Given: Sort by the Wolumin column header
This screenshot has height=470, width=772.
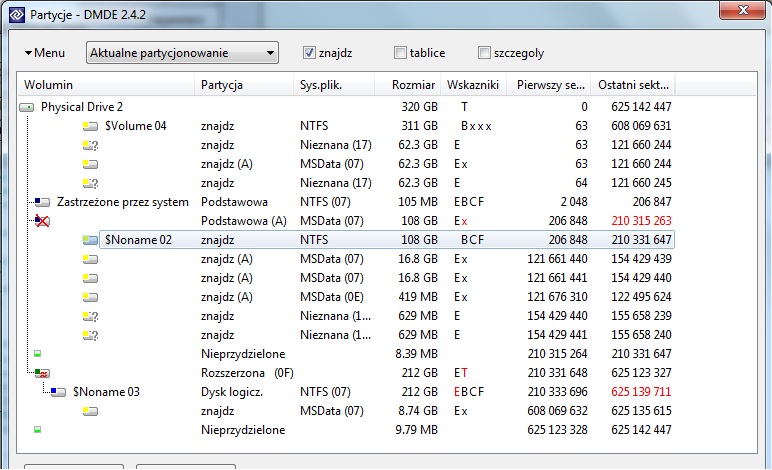Looking at the screenshot, I should click(x=106, y=85).
